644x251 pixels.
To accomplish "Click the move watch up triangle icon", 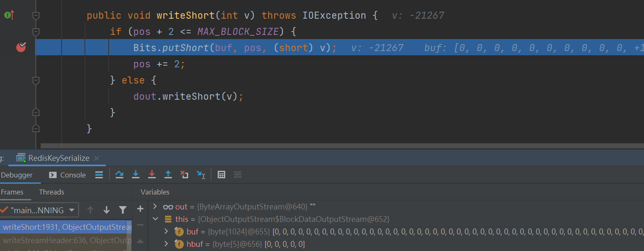I will point(140,241).
